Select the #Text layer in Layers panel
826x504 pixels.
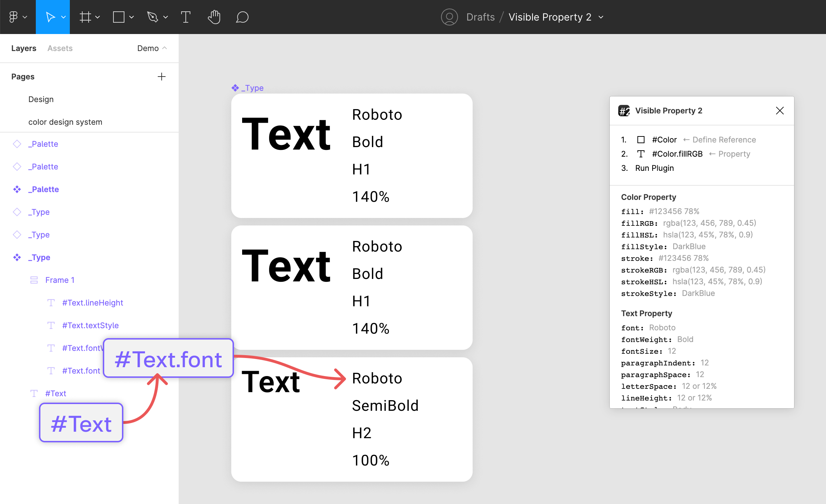[56, 393]
